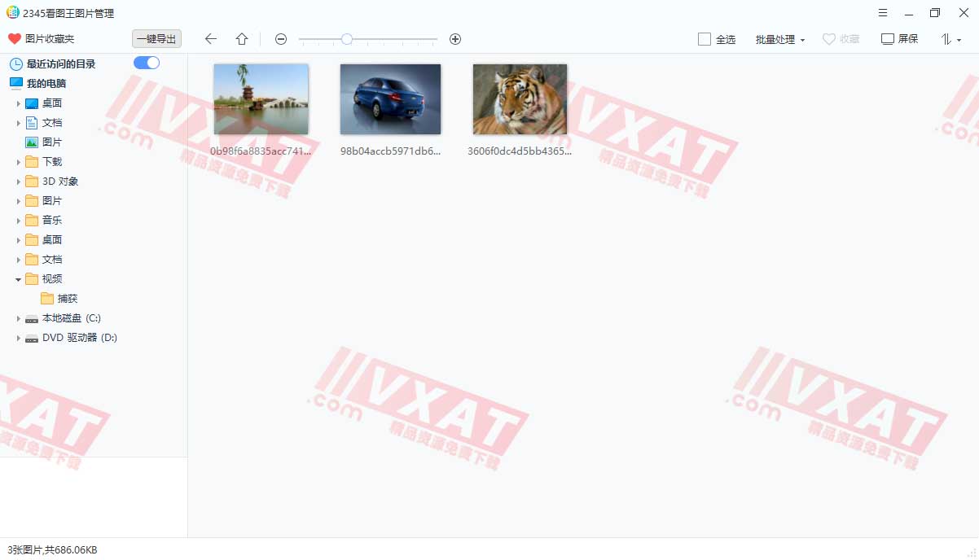979x560 pixels.
Task: Go to parent folder with the up arrow icon
Action: point(241,38)
